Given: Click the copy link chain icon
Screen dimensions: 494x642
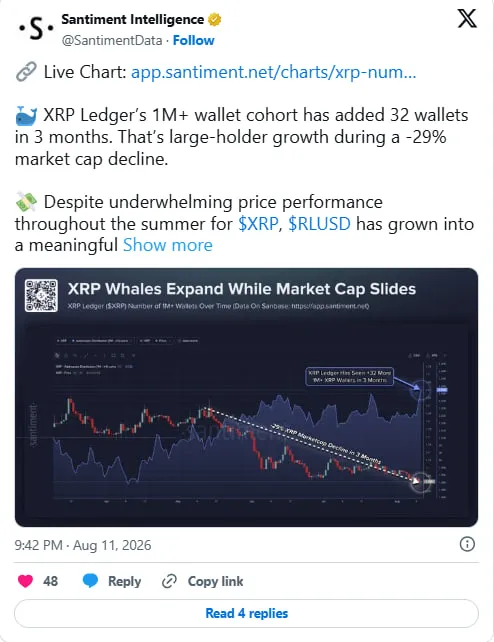Looking at the screenshot, I should (x=169, y=581).
